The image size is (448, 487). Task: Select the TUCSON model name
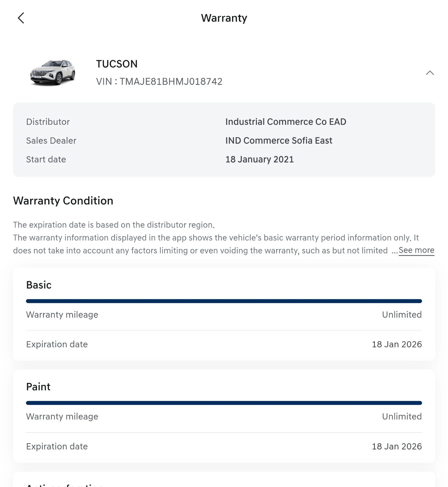pos(117,64)
